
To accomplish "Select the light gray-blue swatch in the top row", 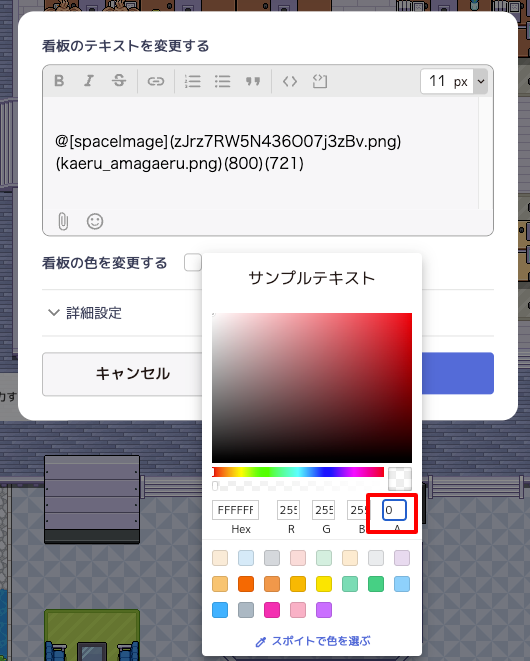I will (x=272, y=558).
